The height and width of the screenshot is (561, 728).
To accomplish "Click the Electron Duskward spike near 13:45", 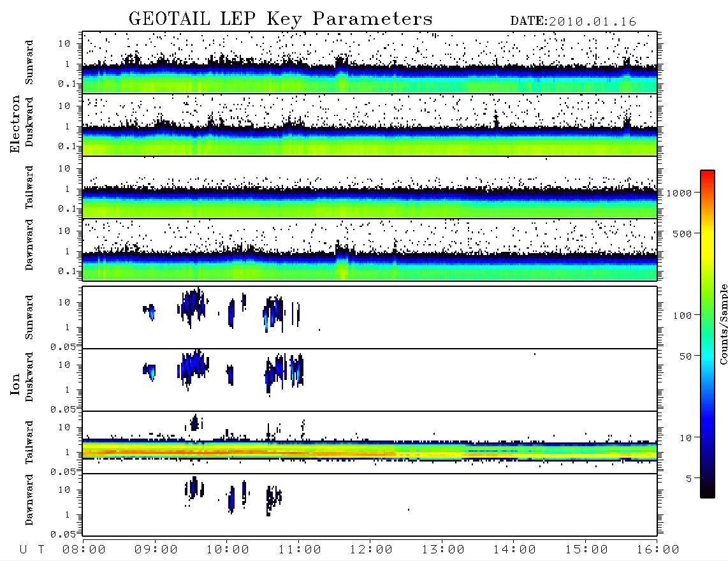I will point(496,120).
